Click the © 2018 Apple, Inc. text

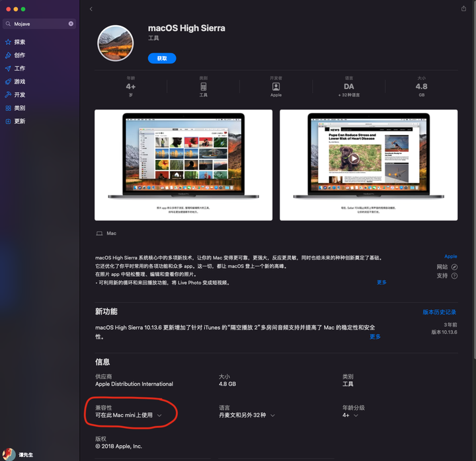tap(119, 446)
